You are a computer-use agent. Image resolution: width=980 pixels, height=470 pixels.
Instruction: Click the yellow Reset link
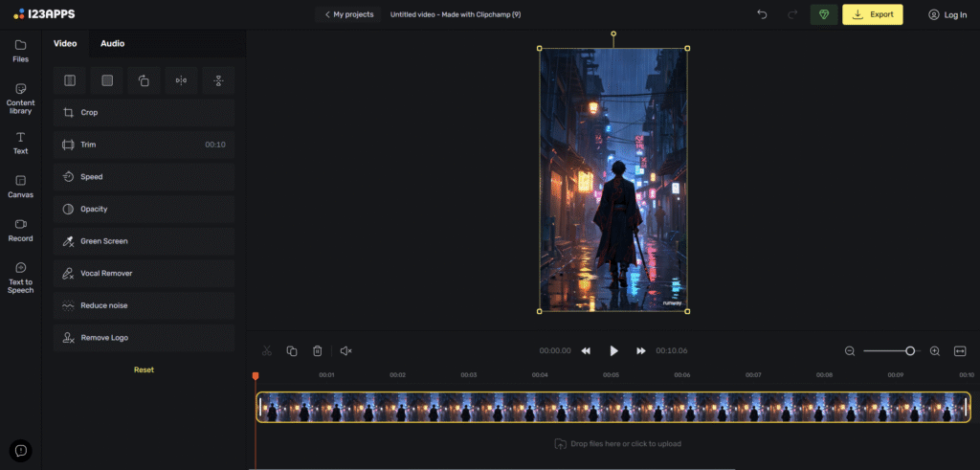[144, 370]
